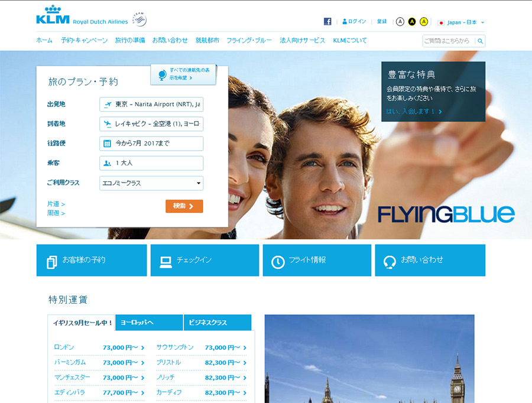The width and height of the screenshot is (532, 403).
Task: Switch to ヨーロッパへ tab
Action: [149, 323]
